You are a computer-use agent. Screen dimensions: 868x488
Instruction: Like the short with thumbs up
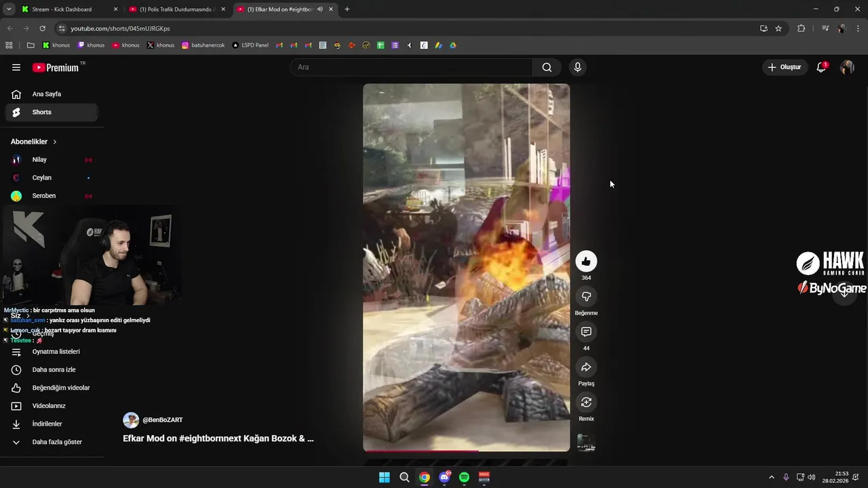coord(586,262)
